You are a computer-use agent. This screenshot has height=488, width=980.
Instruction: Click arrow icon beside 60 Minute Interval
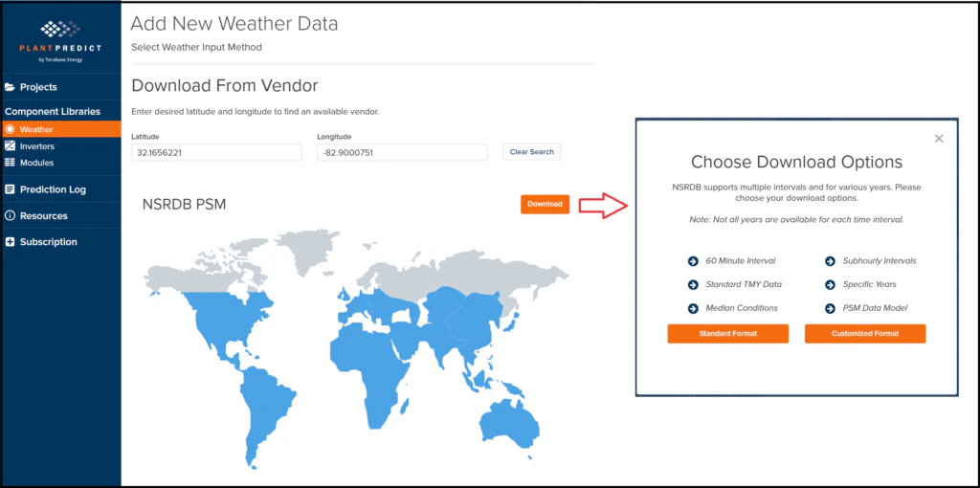693,261
